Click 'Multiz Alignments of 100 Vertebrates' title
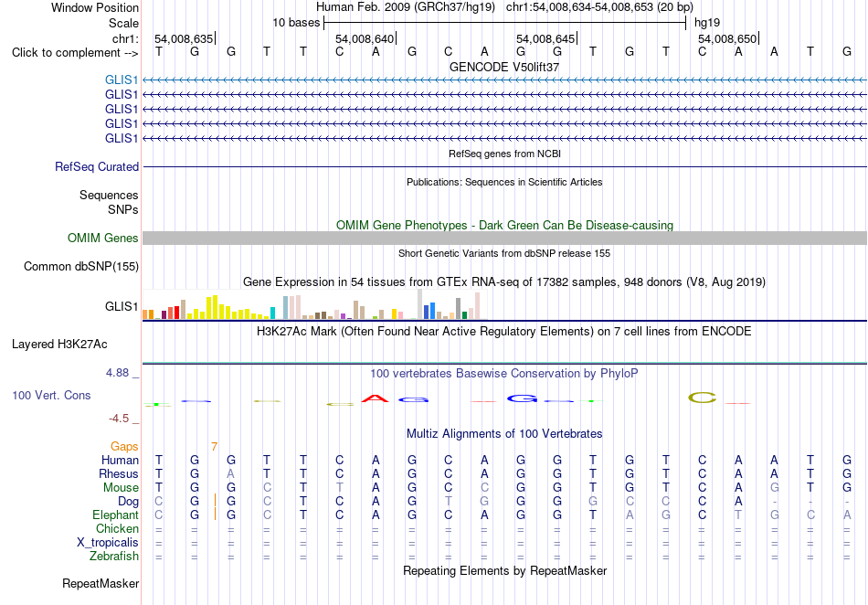 pos(504,434)
